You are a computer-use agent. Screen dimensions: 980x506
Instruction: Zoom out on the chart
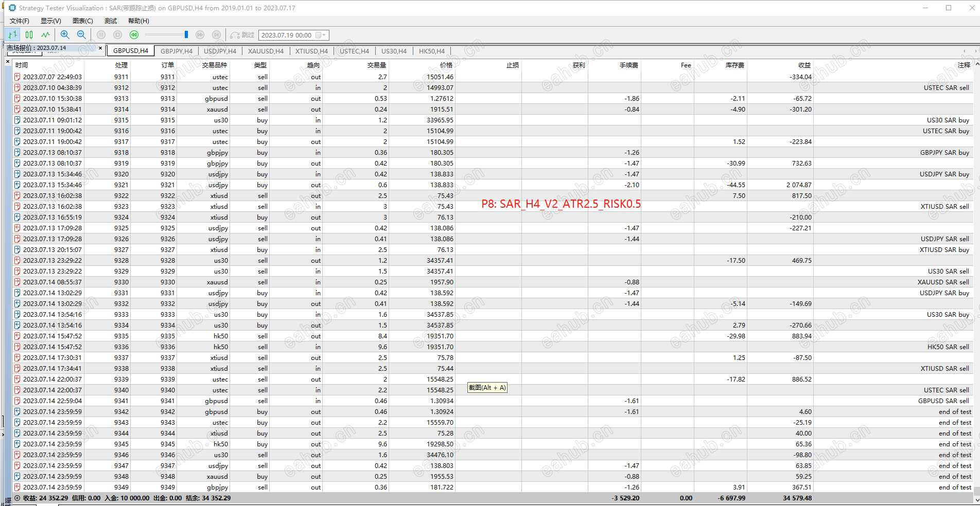(x=81, y=34)
